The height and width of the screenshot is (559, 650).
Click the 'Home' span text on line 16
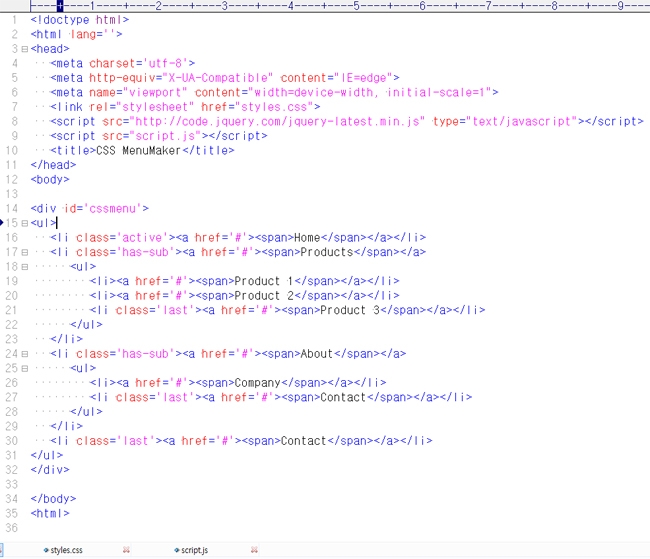tap(307, 238)
